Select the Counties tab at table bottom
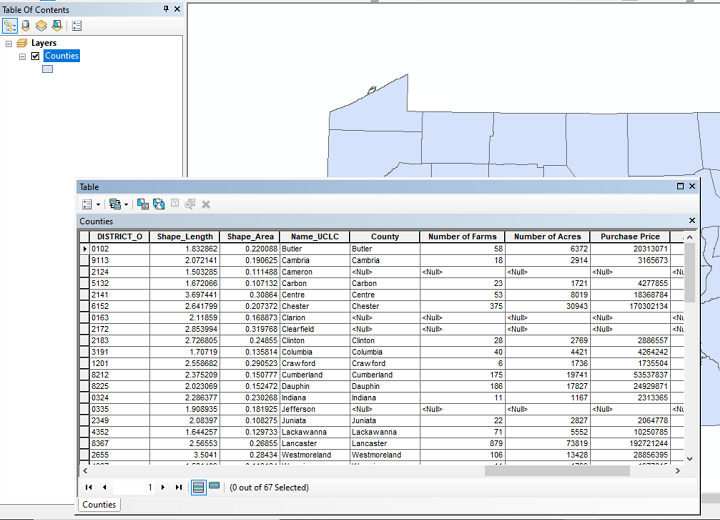Image resolution: width=720 pixels, height=520 pixels. [99, 505]
